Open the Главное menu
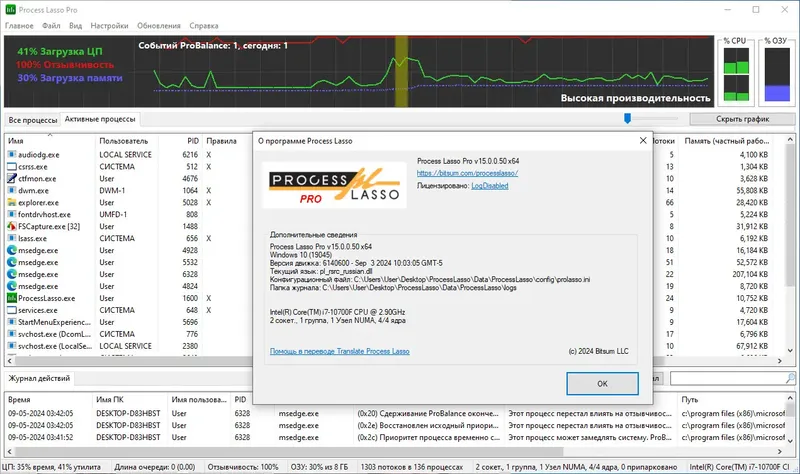Viewport: 800px width, 474px height. (x=19, y=26)
